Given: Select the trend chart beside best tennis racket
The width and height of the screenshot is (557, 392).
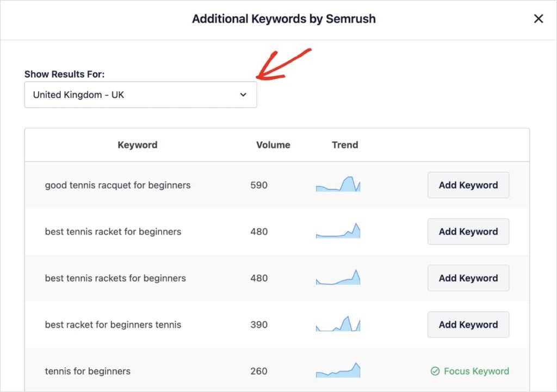Looking at the screenshot, I should tap(337, 231).
